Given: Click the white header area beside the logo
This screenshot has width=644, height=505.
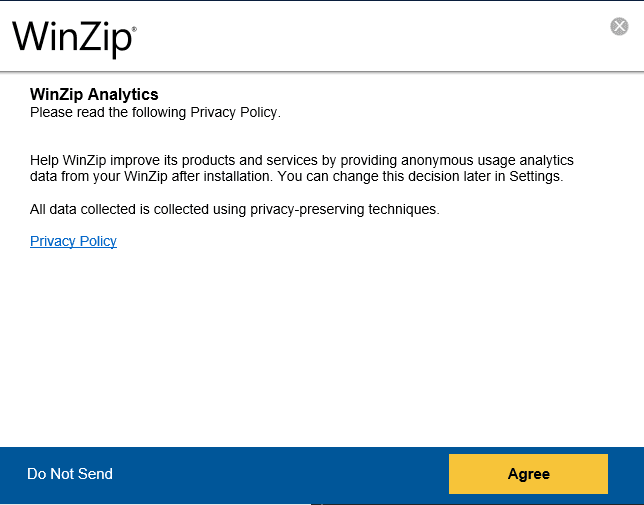Looking at the screenshot, I should tap(370, 37).
